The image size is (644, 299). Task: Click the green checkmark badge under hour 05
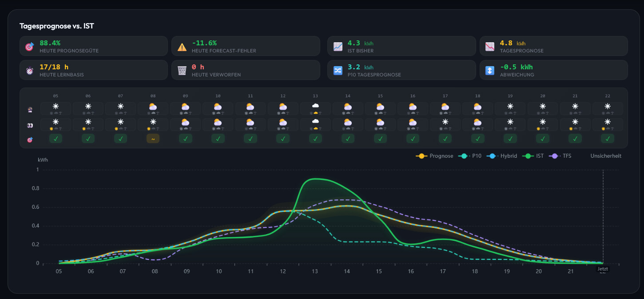coord(56,139)
